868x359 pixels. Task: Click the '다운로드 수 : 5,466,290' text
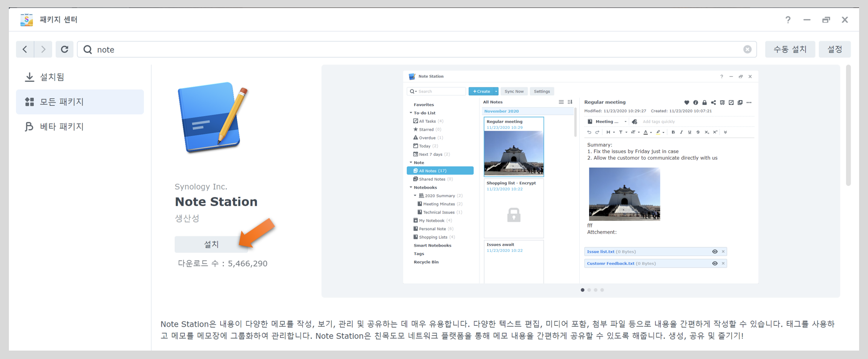(x=223, y=264)
